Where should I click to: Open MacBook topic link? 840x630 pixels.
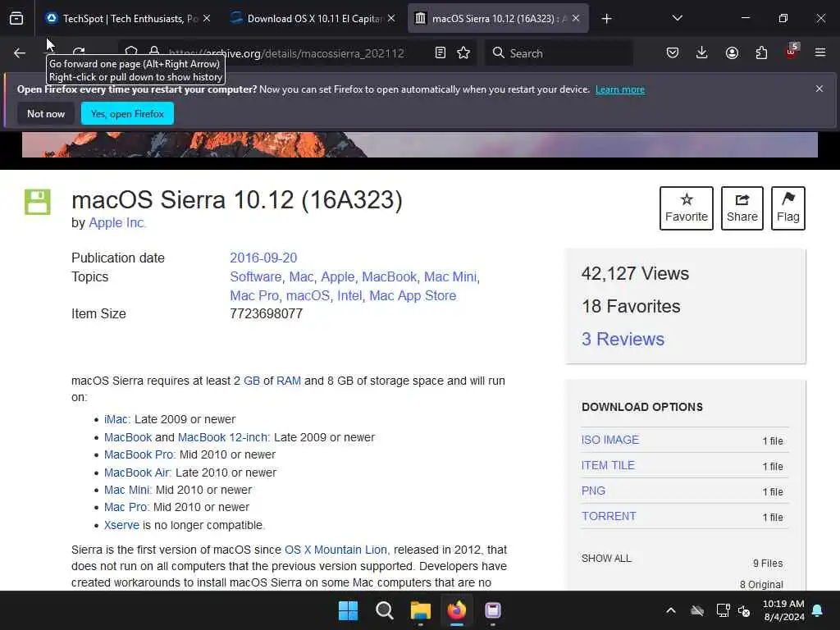[x=389, y=277]
